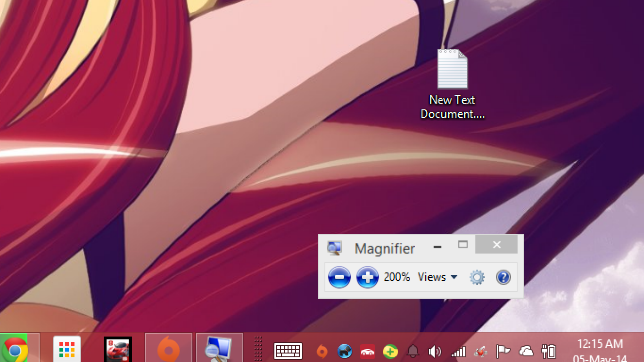The image size is (644, 362).
Task: Click the Magnifier window title text
Action: pos(385,248)
